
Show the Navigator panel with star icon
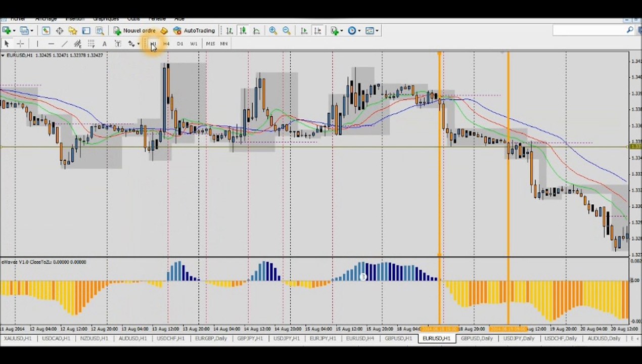click(x=73, y=31)
